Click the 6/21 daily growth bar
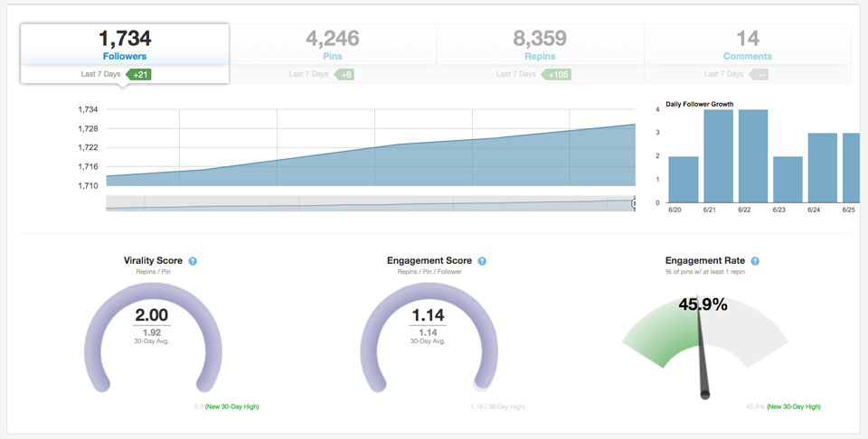Image resolution: width=868 pixels, height=439 pixels. point(718,155)
